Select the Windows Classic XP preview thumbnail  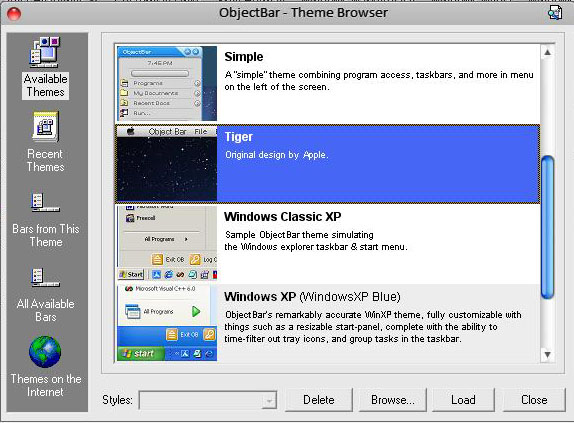point(167,243)
